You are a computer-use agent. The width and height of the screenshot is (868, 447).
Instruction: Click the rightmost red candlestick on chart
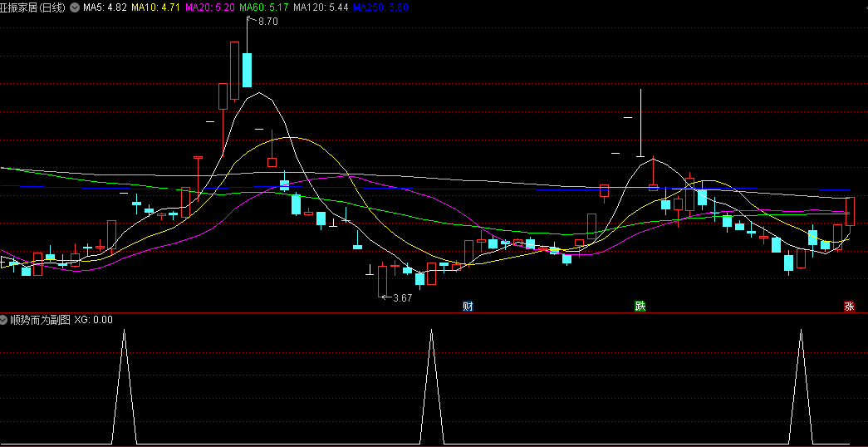tap(850, 212)
